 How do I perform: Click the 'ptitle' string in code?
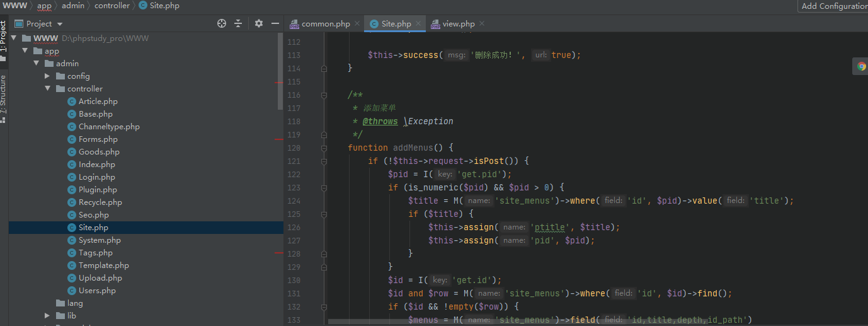[x=551, y=228]
